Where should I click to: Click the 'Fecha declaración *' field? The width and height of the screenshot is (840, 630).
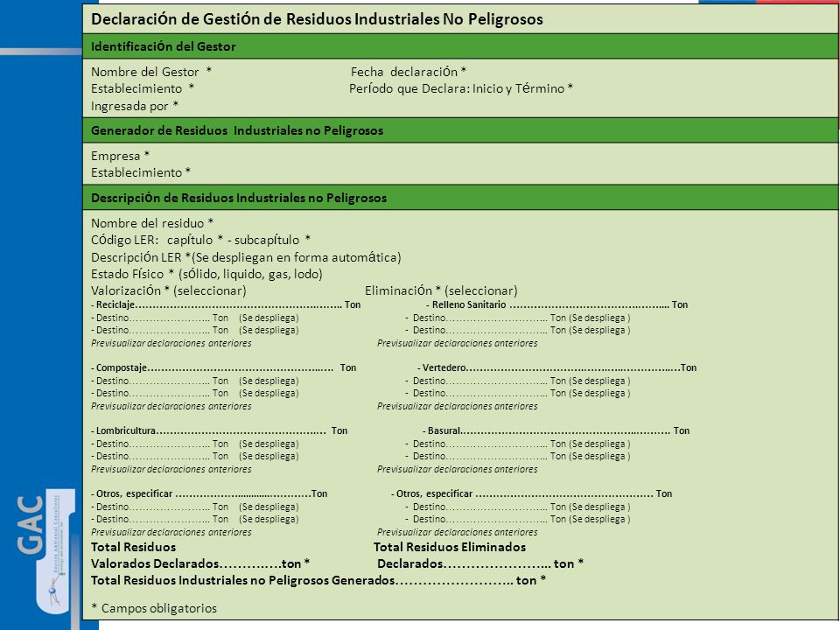click(409, 72)
